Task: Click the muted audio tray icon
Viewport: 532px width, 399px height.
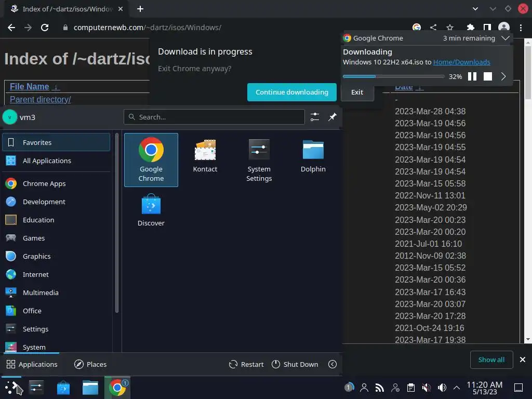Action: click(426, 388)
